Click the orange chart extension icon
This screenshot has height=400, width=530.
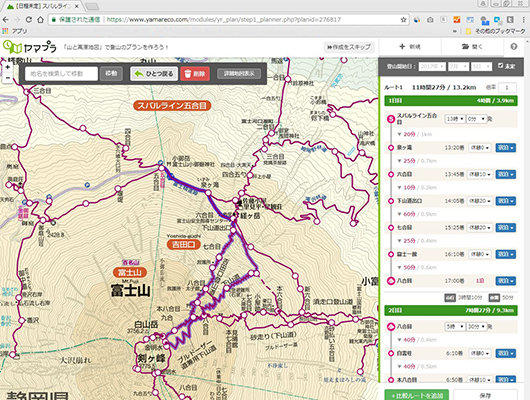coord(457,20)
